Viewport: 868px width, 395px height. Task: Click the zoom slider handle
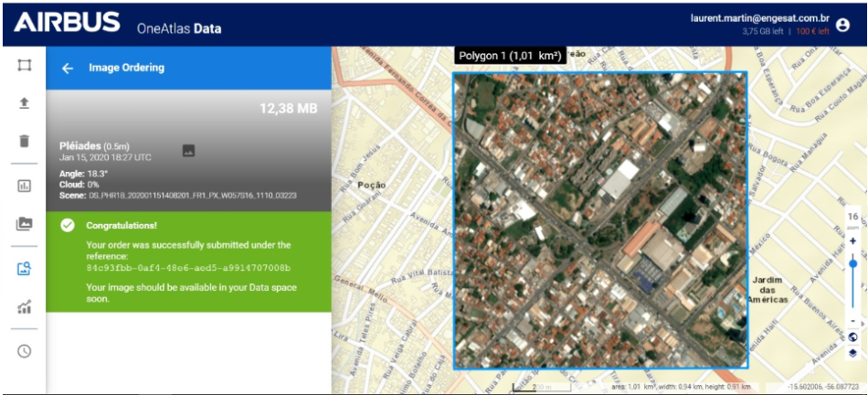[x=852, y=262]
